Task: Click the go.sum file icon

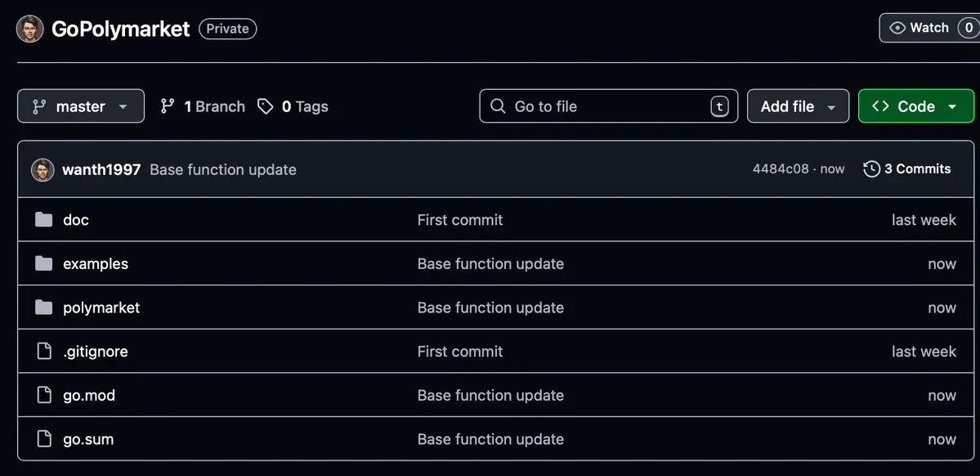Action: point(44,439)
